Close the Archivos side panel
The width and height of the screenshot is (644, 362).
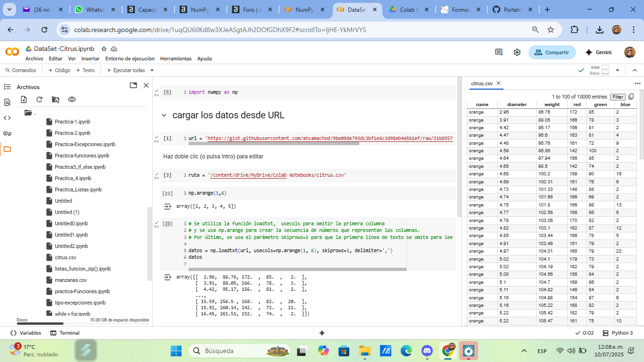click(146, 85)
